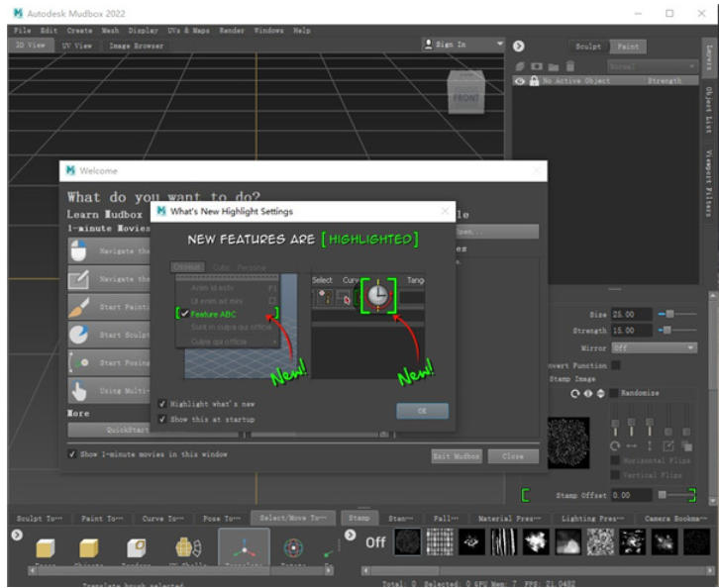Screen dimensions: 719x588
Task: Switch to the Image Browser tab
Action: coord(136,46)
